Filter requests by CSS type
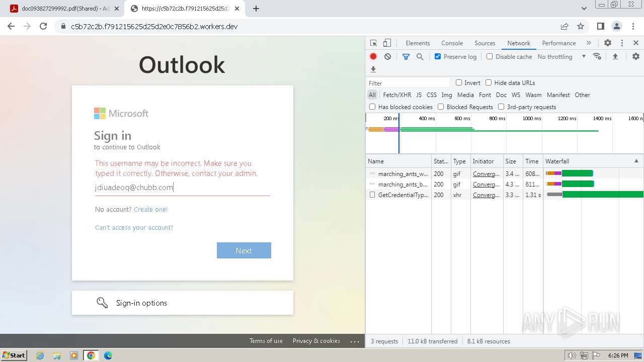The image size is (644, 362). click(x=432, y=95)
